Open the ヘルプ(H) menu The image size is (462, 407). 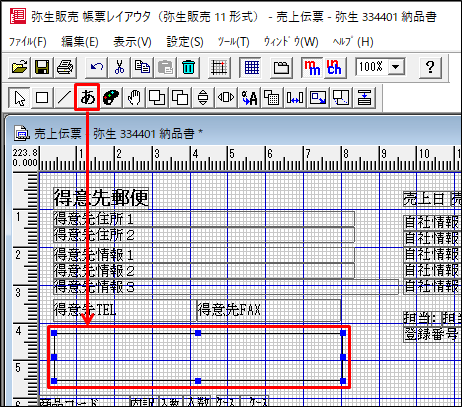click(x=353, y=42)
